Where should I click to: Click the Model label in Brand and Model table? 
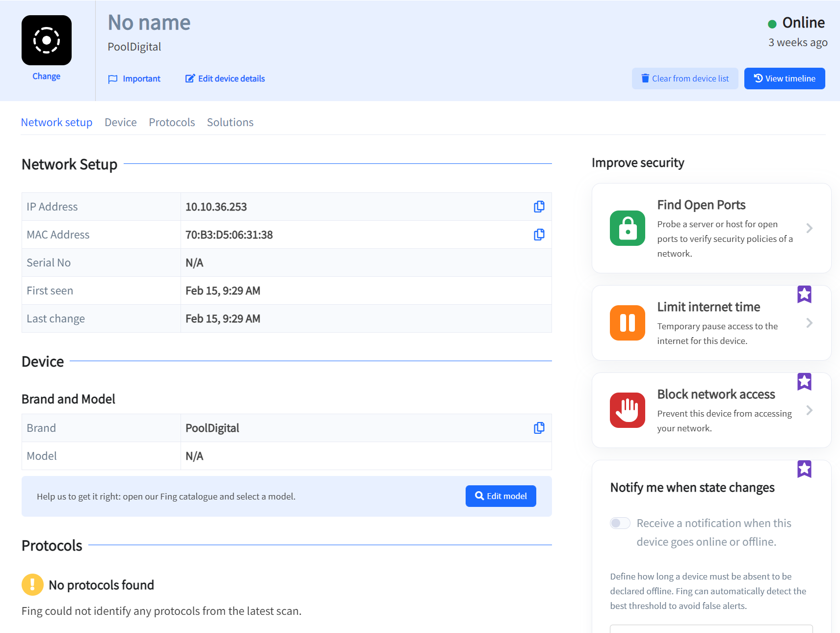pos(42,456)
